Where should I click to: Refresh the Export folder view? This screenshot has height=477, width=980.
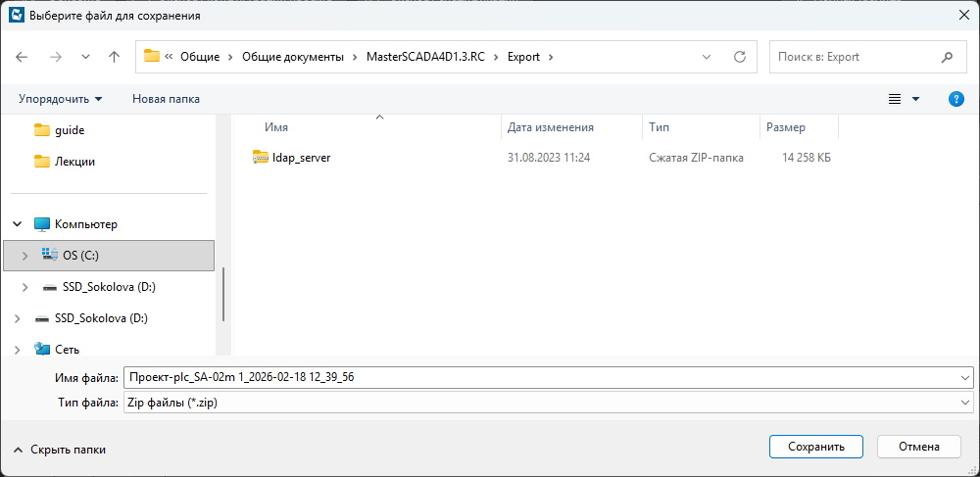coord(740,57)
